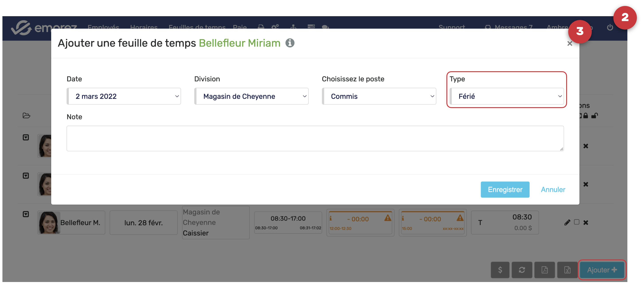This screenshot has width=644, height=284.
Task: Click inside the Note text area
Action: click(x=315, y=138)
